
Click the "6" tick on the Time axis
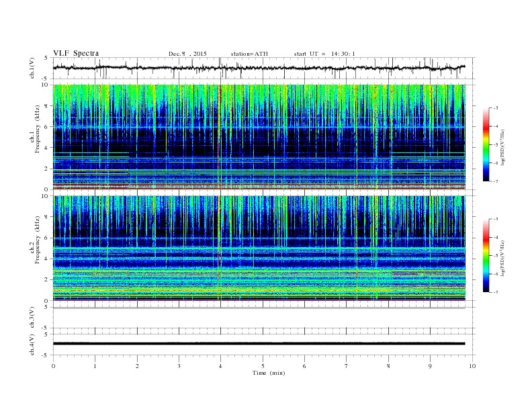coord(304,366)
